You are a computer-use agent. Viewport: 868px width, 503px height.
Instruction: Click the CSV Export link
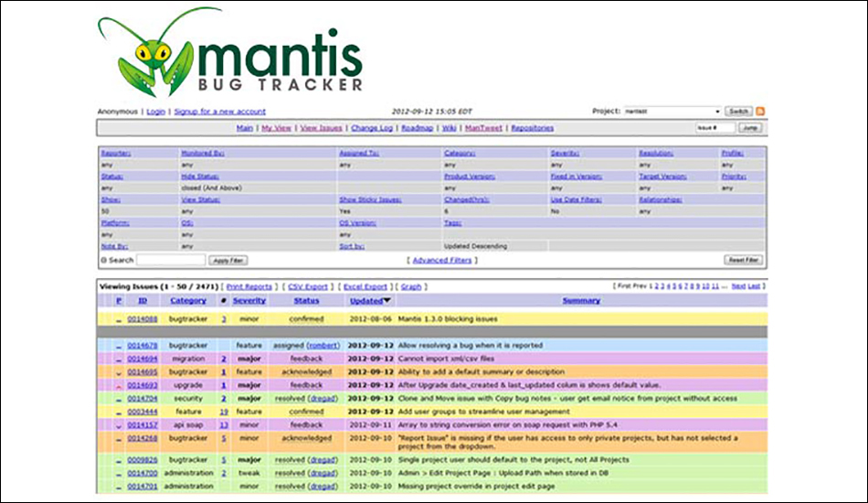[x=308, y=286]
